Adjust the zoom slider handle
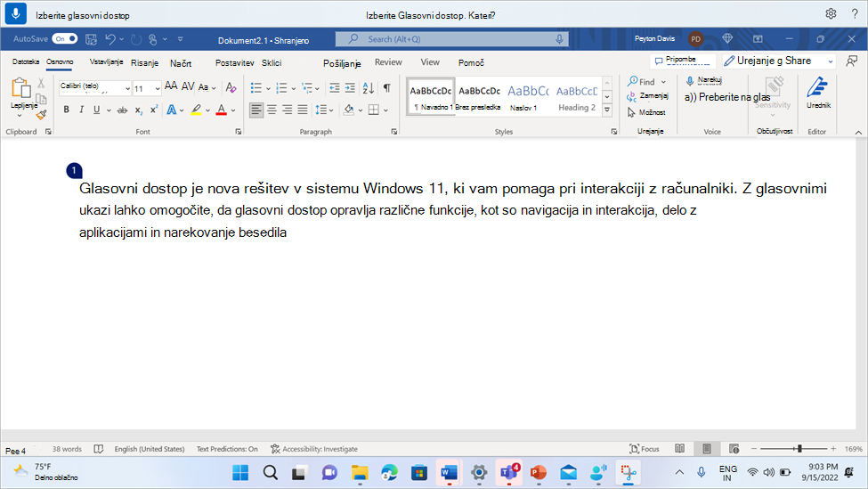Screen dimensions: 868x489 pyautogui.click(x=799, y=449)
